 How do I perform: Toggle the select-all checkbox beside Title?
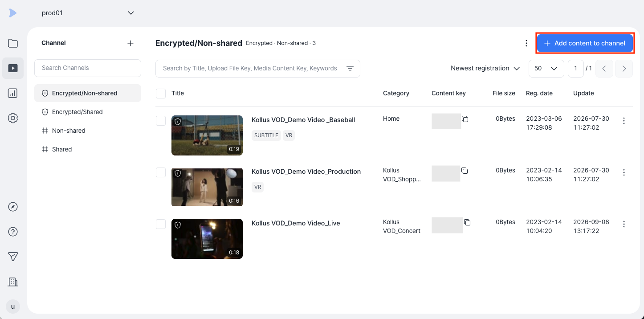click(161, 94)
